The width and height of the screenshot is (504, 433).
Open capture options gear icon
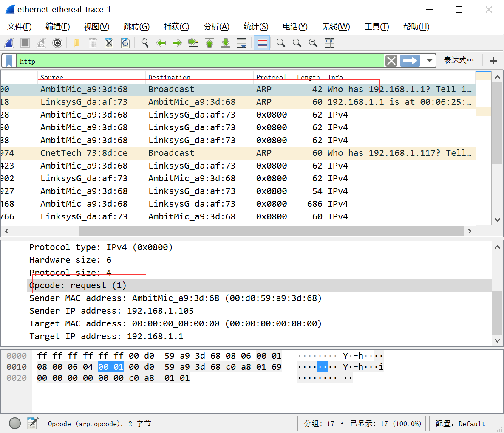[x=57, y=43]
